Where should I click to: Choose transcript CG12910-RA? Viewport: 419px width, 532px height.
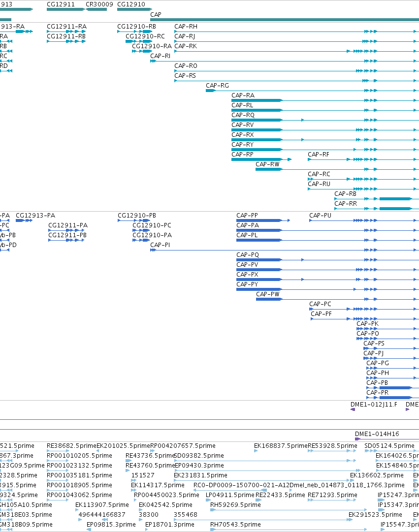152,46
